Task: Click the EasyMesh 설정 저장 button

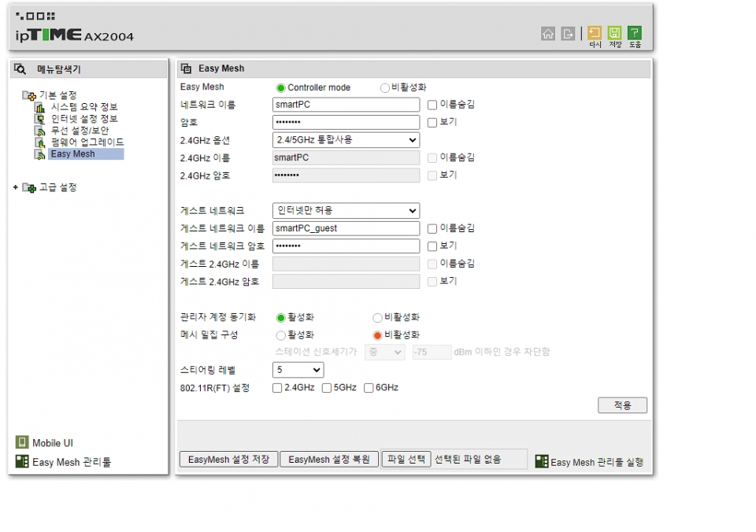Action: pyautogui.click(x=228, y=460)
